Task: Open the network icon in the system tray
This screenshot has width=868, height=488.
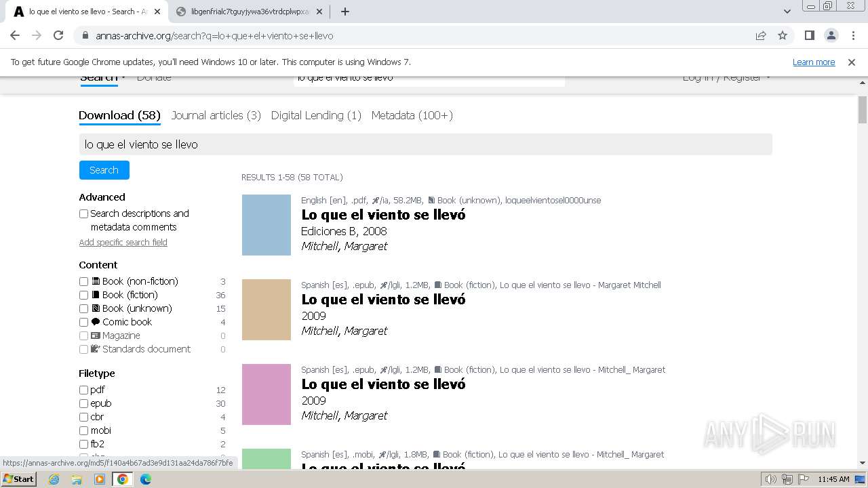Action: (x=787, y=479)
